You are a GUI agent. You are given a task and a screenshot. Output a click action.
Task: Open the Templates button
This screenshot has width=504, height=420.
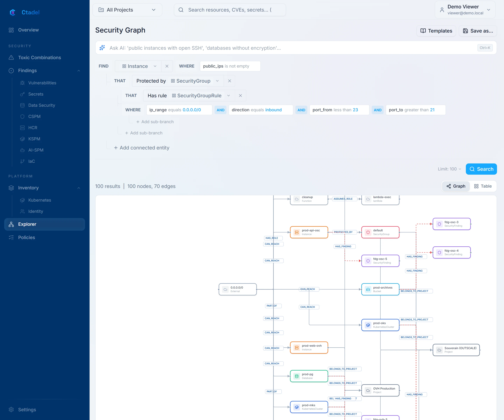click(x=436, y=31)
